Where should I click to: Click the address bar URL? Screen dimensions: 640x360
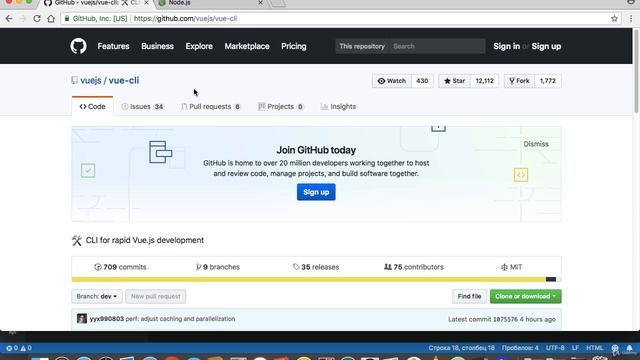click(185, 18)
